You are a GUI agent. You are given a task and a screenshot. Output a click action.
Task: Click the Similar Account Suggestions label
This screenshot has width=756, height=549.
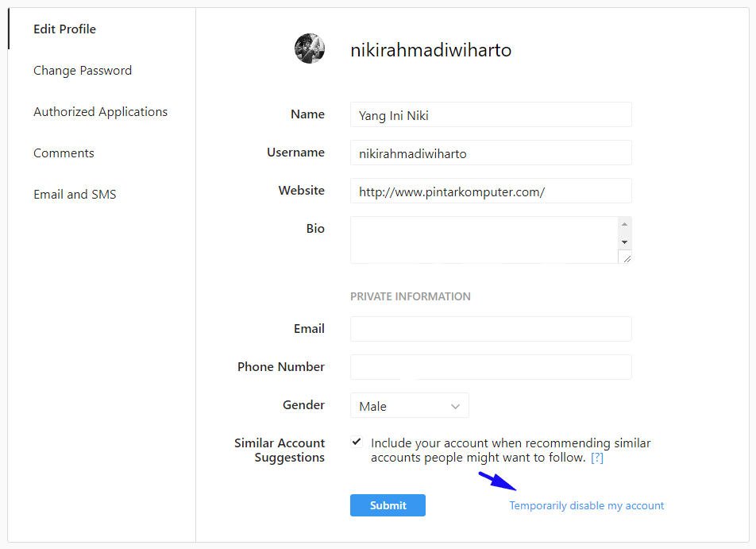pyautogui.click(x=280, y=450)
